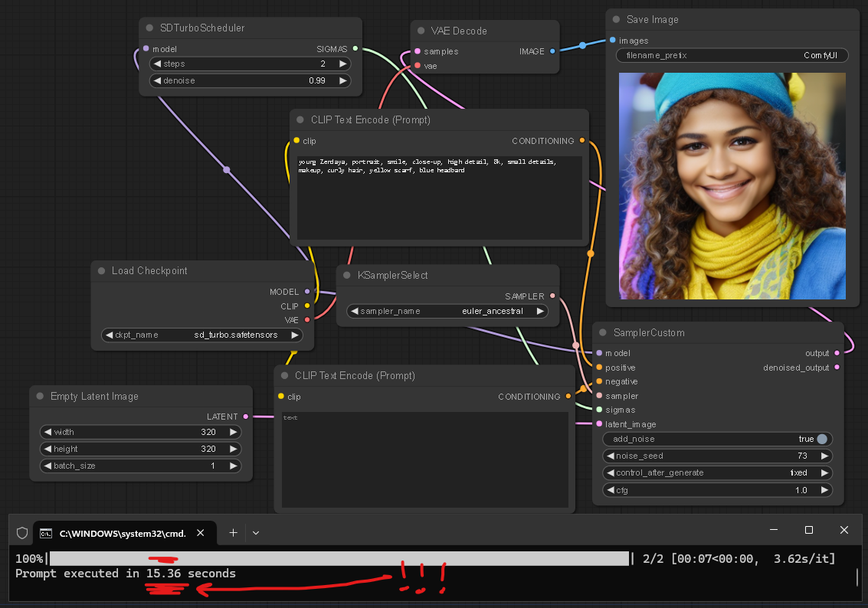The image size is (868, 608).
Task: Click the generated portrait image preview
Action: (x=732, y=186)
